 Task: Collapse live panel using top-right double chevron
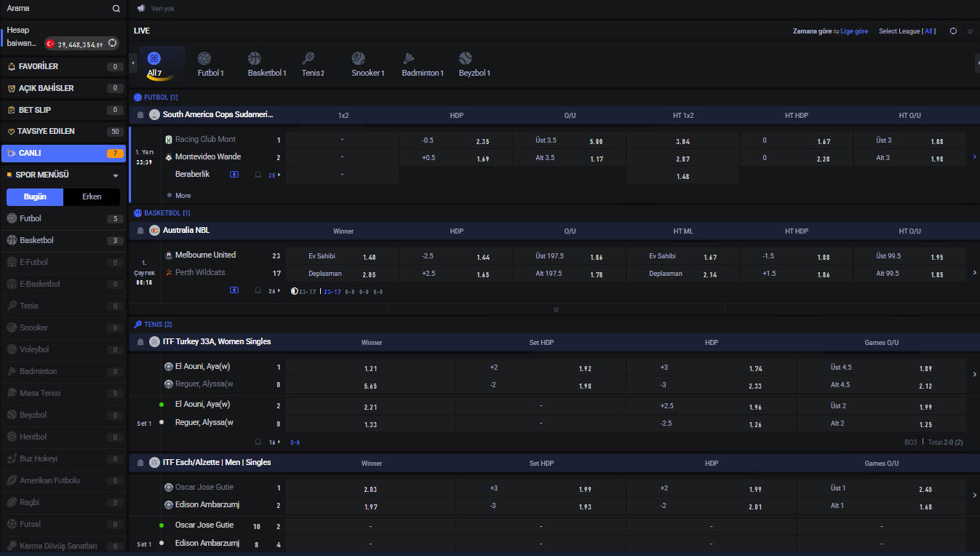click(970, 31)
